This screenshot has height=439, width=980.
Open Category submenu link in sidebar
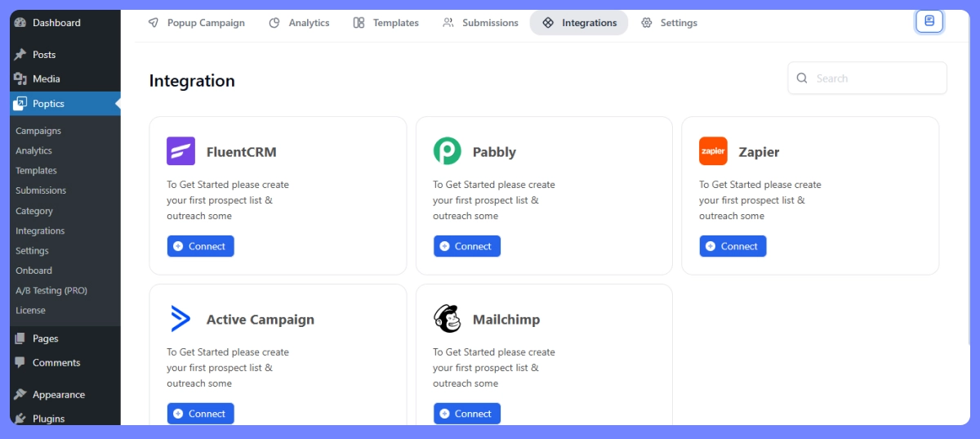[34, 211]
